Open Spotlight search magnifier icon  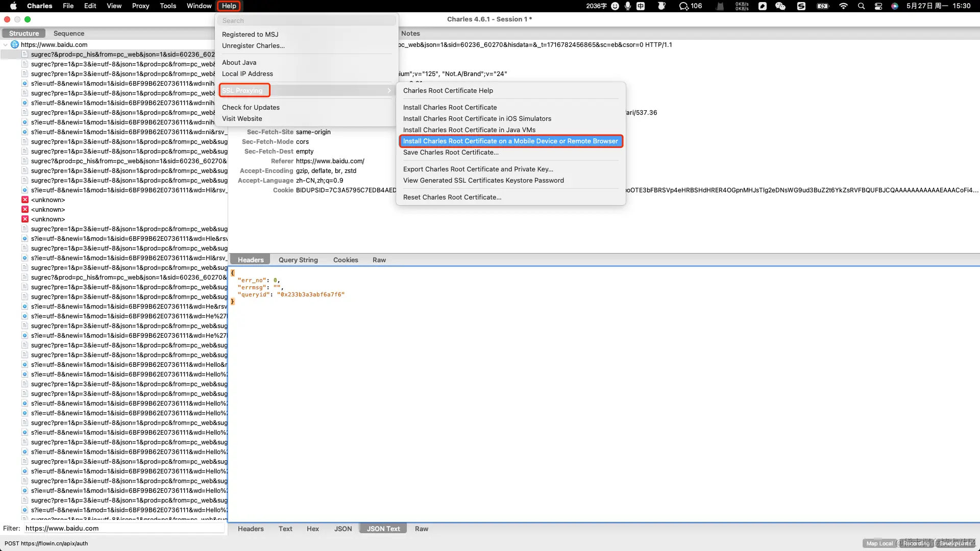pyautogui.click(x=862, y=6)
